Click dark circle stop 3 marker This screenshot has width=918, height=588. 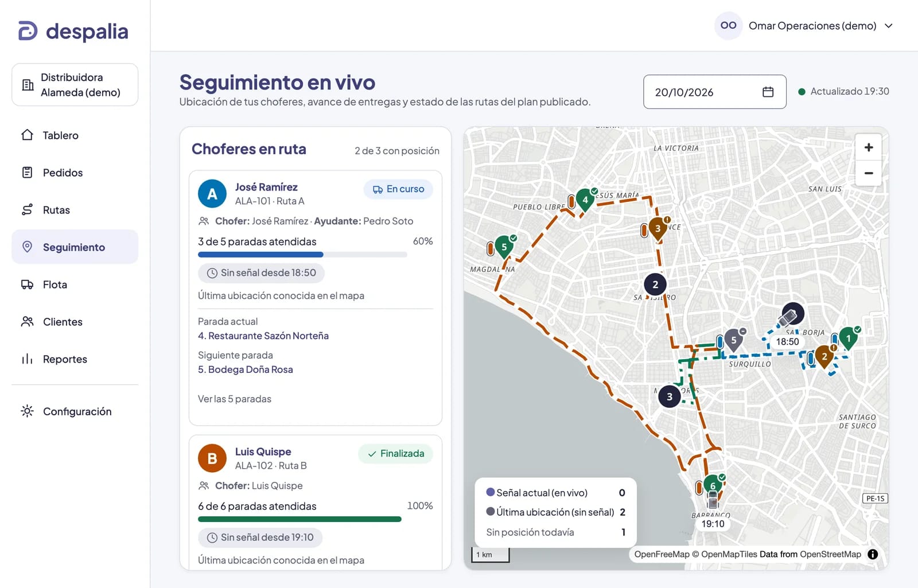point(670,396)
